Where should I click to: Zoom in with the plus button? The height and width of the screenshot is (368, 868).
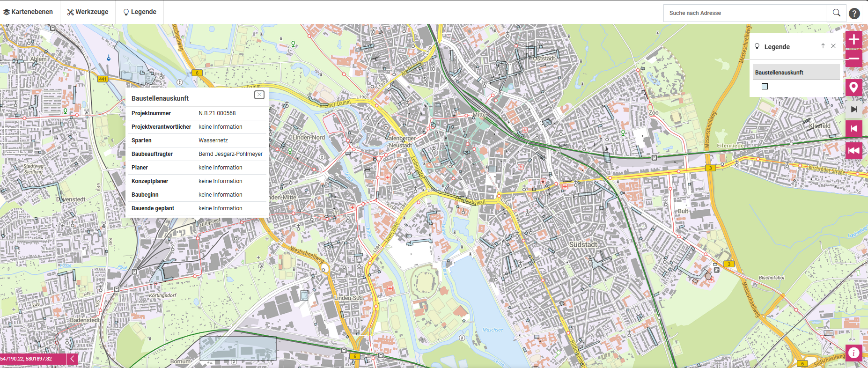coord(853,39)
